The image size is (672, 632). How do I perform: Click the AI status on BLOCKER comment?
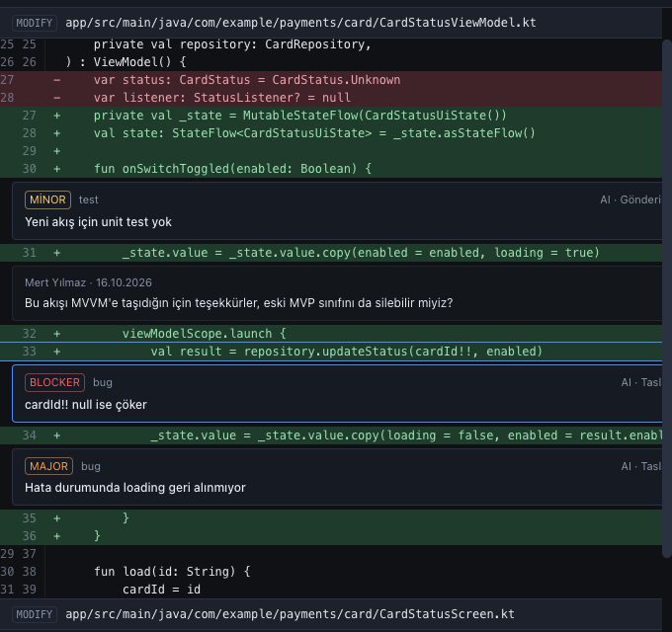[641, 382]
